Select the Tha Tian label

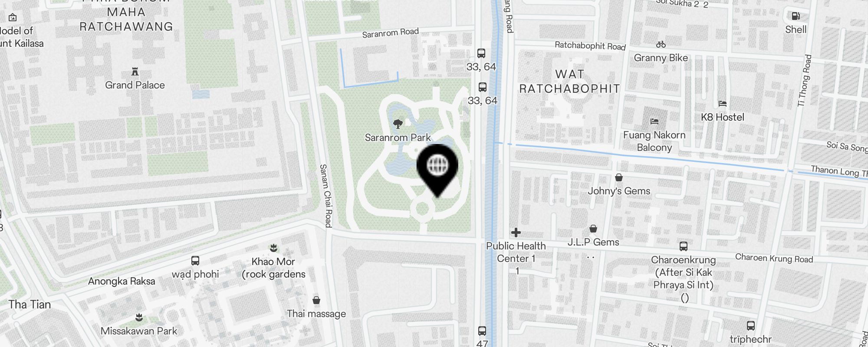[30, 304]
